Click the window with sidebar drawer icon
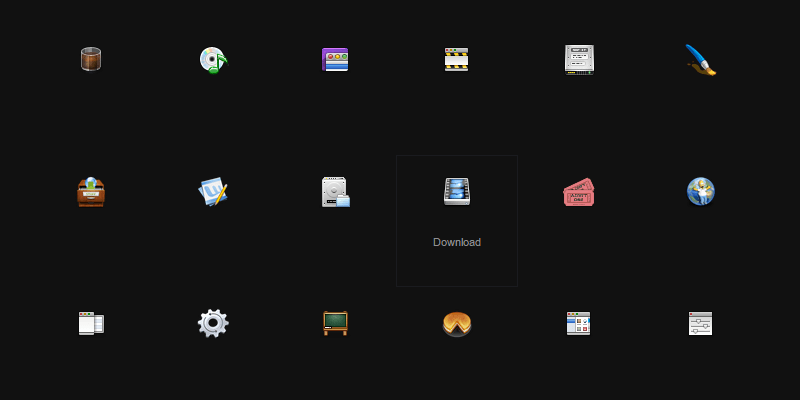The height and width of the screenshot is (400, 800). (91, 323)
